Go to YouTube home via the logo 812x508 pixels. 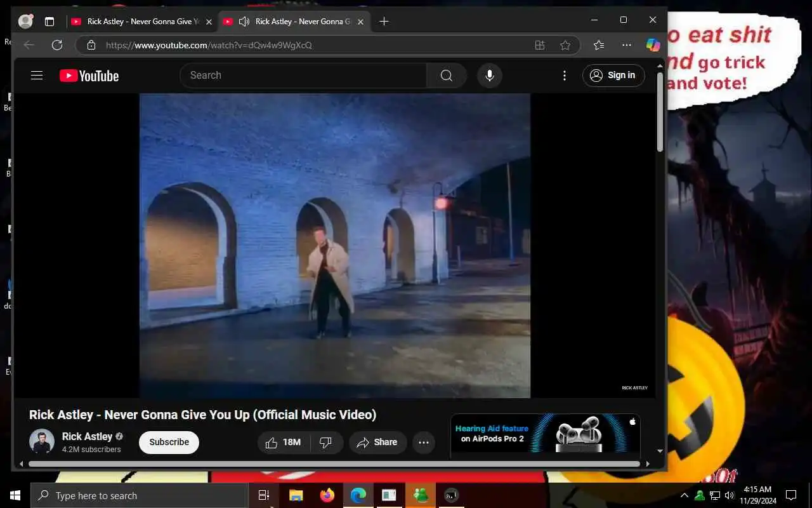(89, 76)
